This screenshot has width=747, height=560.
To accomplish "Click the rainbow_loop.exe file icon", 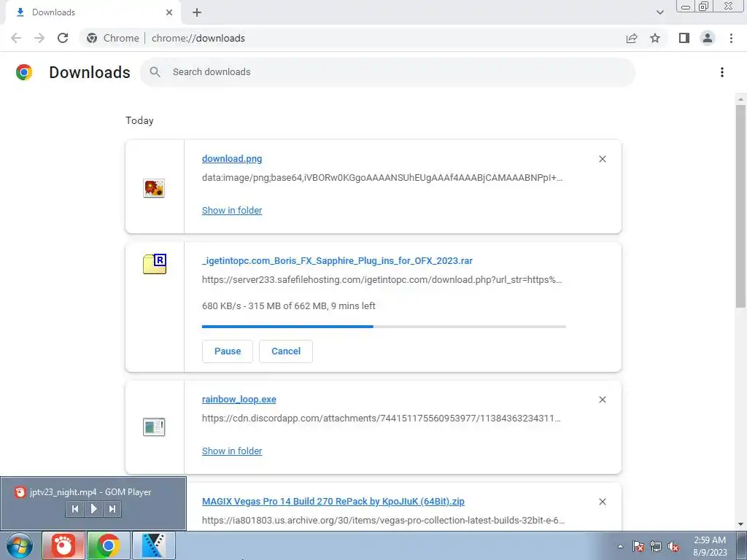I will [154, 427].
